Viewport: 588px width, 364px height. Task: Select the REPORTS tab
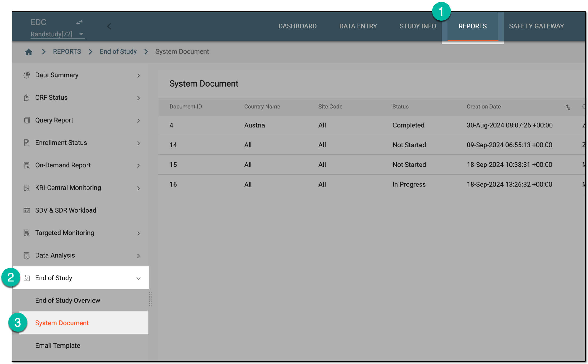473,26
